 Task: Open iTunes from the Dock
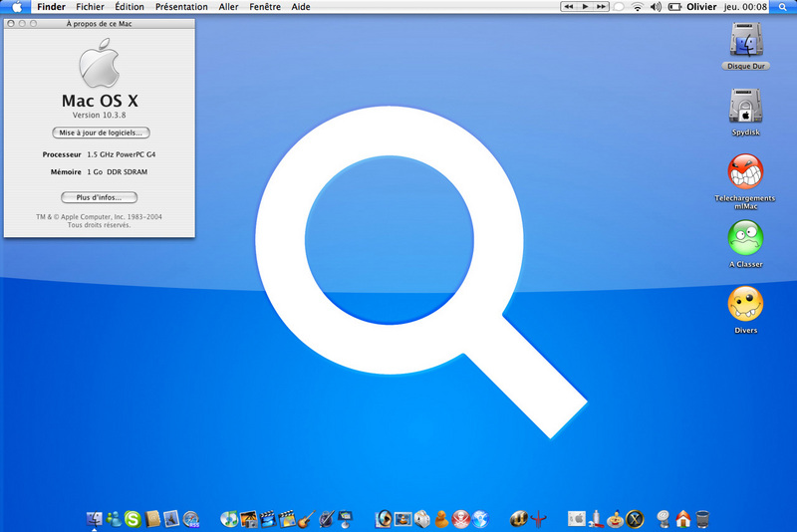tap(229, 518)
